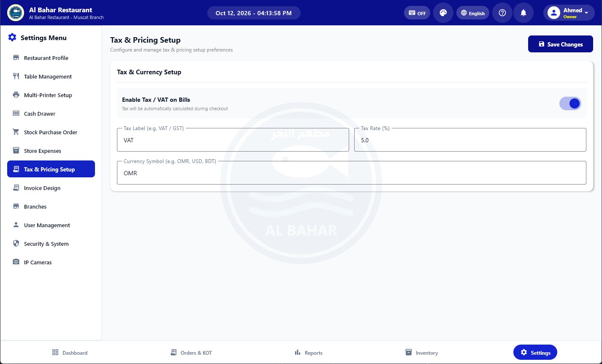Click the Al Bahar Restaurant logo icon

[x=16, y=13]
